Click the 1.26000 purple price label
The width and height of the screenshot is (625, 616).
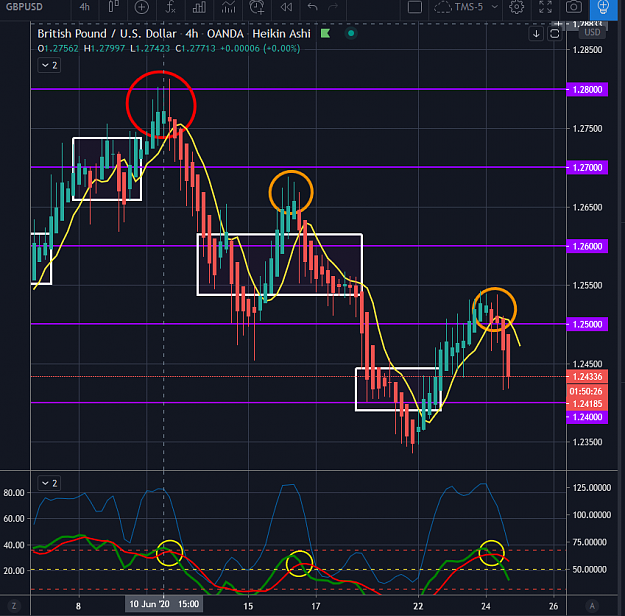(587, 246)
